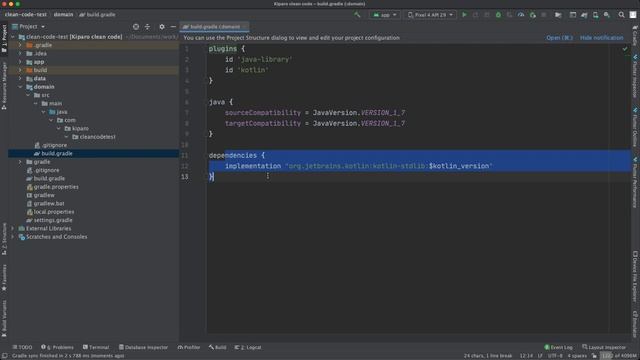Screen dimensions: 640x360
Task: Click the AVD Manager device icon
Action: click(596, 15)
